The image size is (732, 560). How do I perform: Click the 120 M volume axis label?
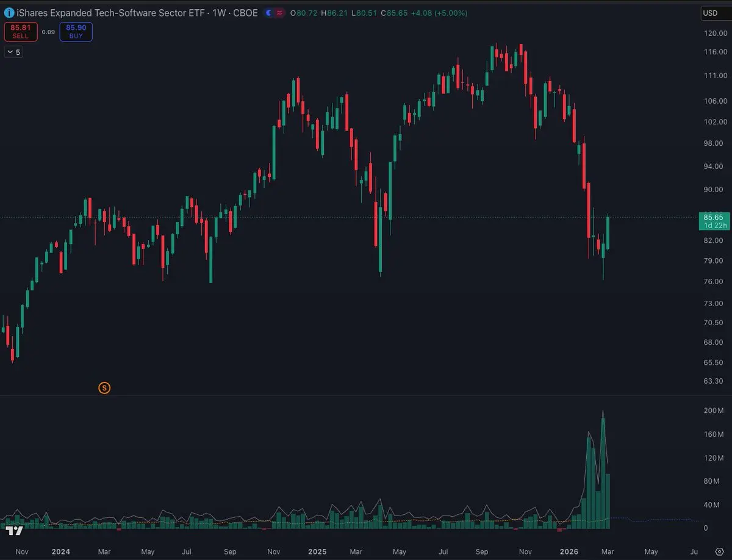[x=714, y=458]
